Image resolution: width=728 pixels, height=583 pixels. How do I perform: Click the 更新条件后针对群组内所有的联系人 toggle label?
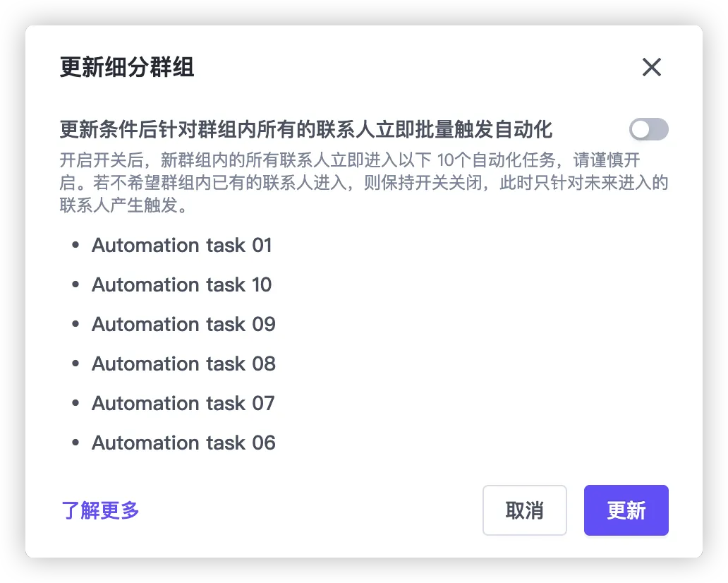click(x=305, y=130)
